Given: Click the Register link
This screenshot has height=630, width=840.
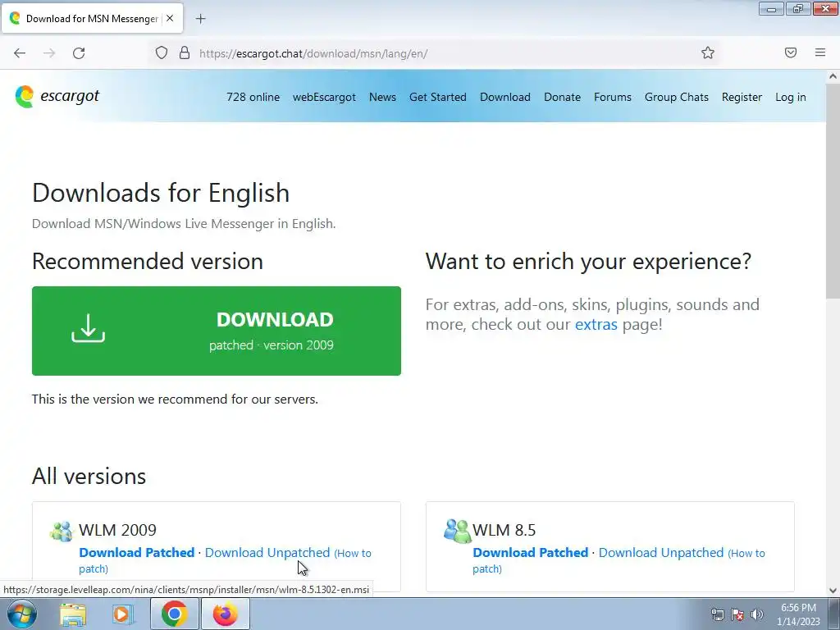Looking at the screenshot, I should (742, 97).
